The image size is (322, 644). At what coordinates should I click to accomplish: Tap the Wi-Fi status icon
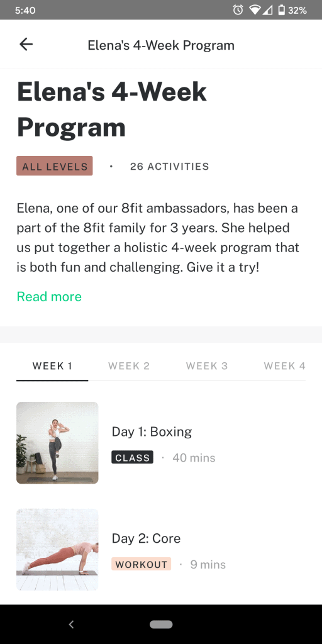tap(255, 10)
